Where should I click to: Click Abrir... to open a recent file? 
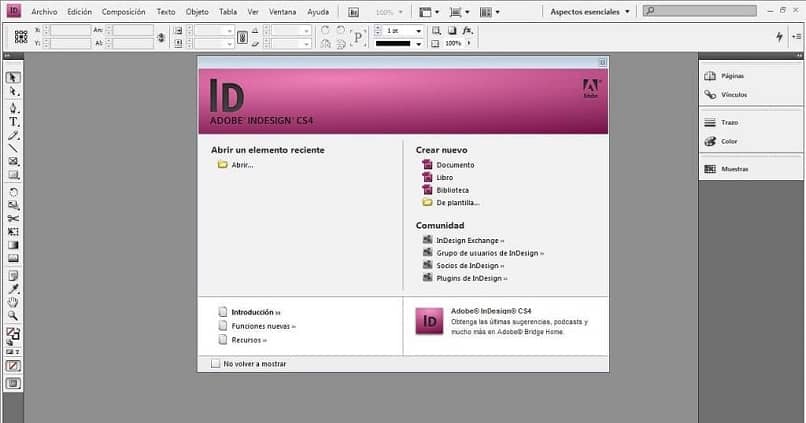242,165
